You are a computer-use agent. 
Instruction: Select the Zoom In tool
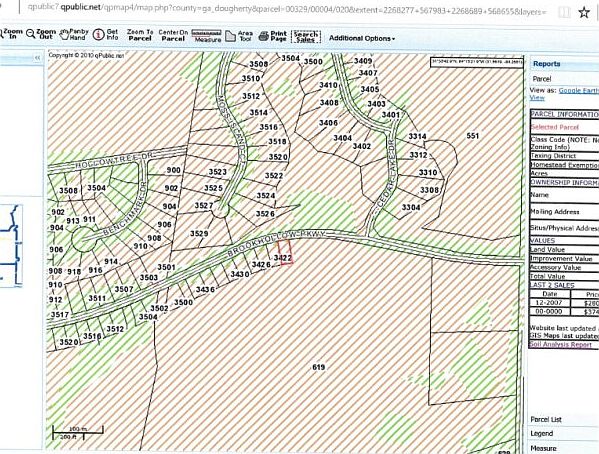click(x=9, y=34)
